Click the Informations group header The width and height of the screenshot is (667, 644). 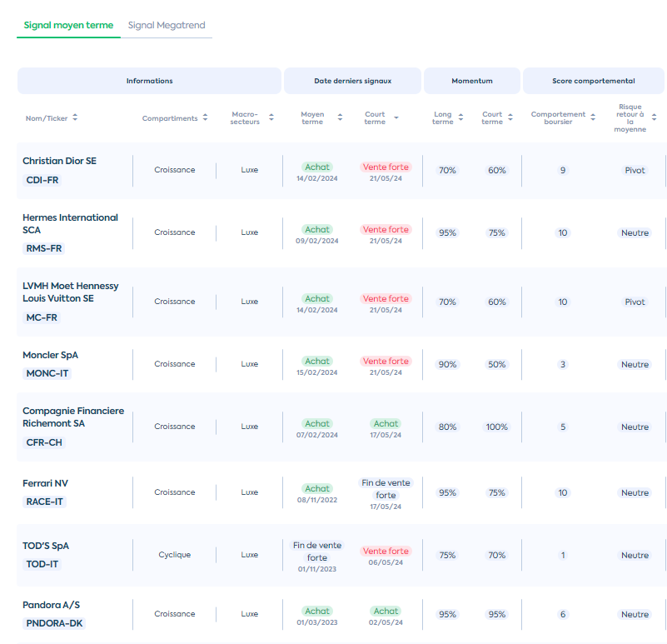point(149,81)
